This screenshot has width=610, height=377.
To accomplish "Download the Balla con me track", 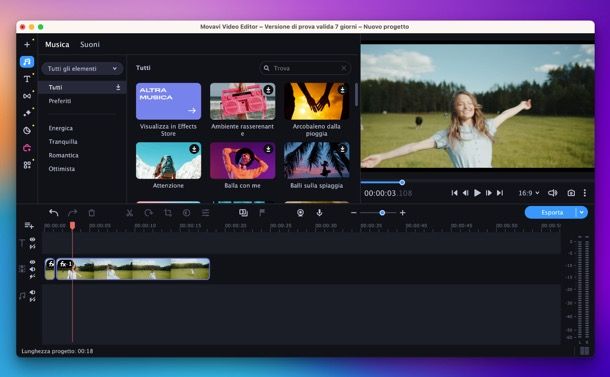I will click(x=268, y=149).
